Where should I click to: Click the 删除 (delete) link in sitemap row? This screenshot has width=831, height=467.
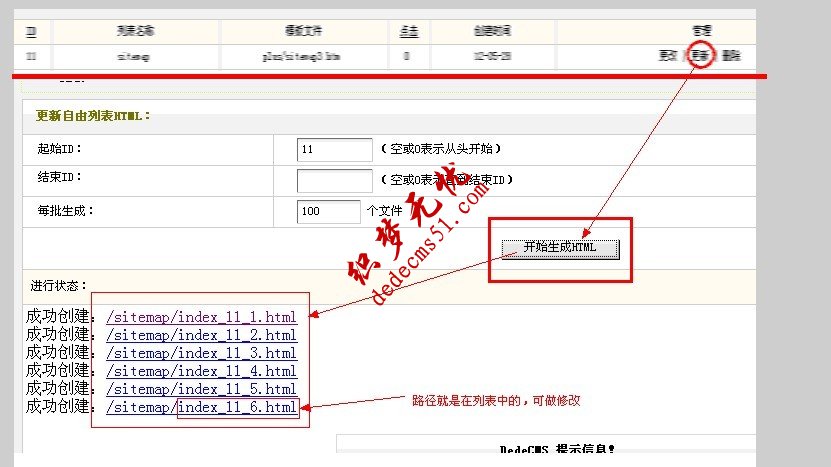click(x=731, y=56)
